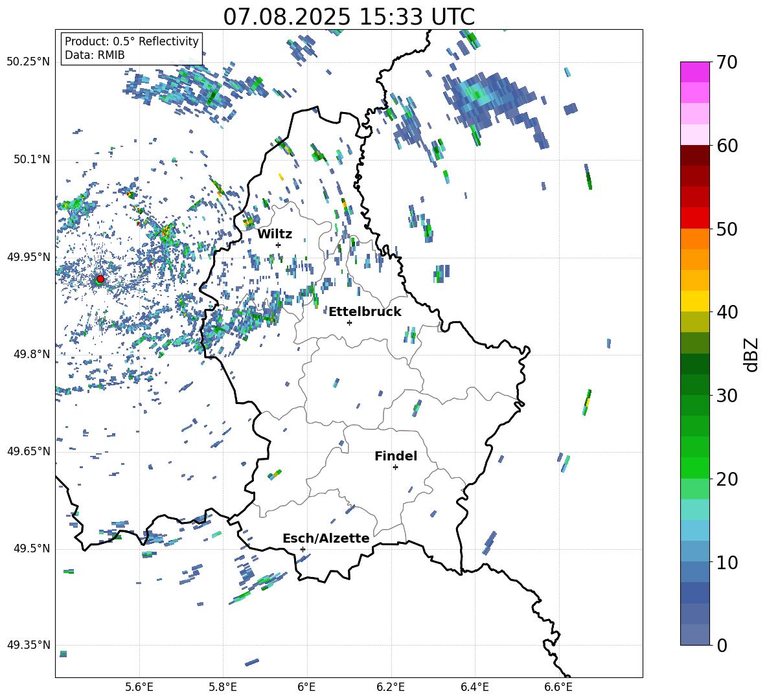Click the dBZ colorbar axis label
This screenshot has height=700, width=767.
point(752,354)
